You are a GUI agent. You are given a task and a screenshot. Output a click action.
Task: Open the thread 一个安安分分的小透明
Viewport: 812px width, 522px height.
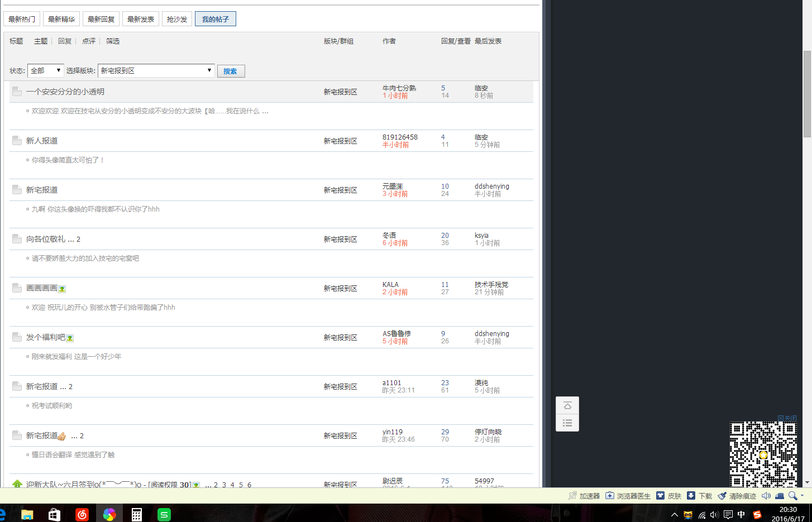[65, 92]
